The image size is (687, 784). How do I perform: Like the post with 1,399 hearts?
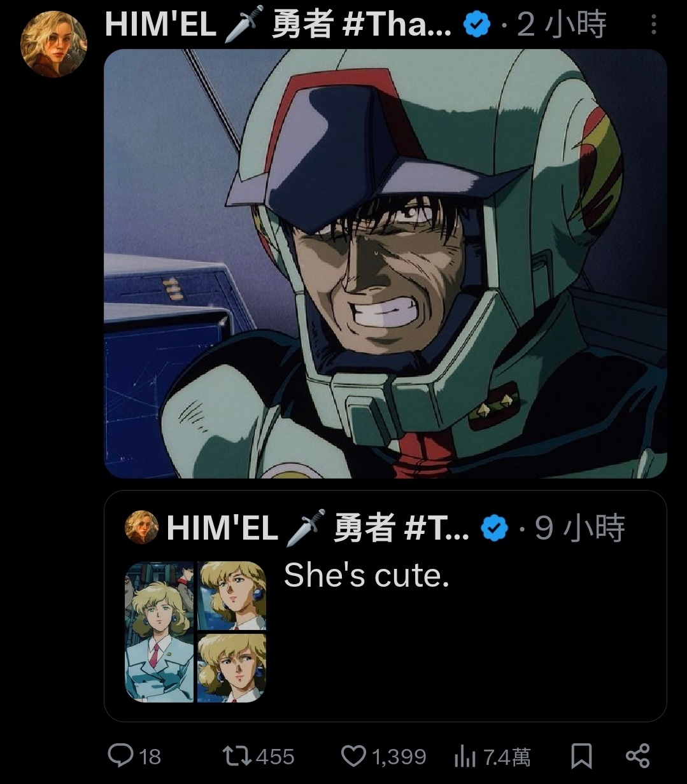tap(353, 756)
